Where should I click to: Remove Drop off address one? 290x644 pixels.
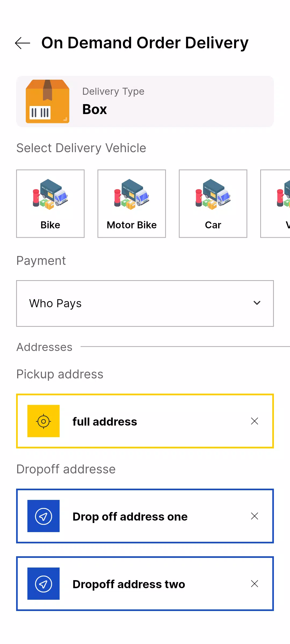tap(254, 516)
